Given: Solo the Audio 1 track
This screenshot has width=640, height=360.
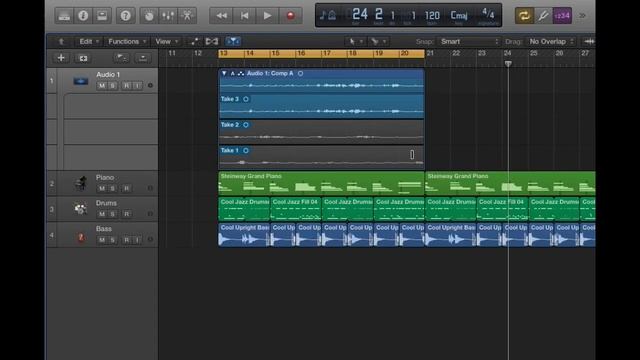Looking at the screenshot, I should (x=113, y=86).
